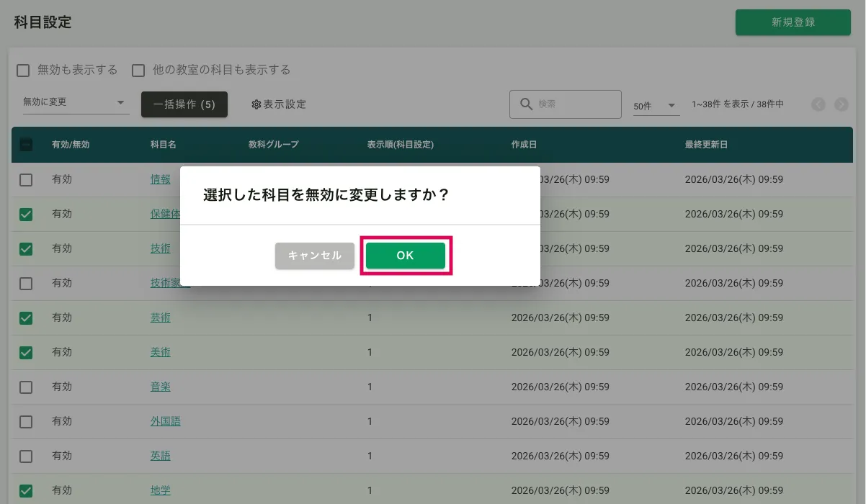Image resolution: width=866 pixels, height=504 pixels.
Task: Go to the previous page arrow
Action: coord(818,104)
